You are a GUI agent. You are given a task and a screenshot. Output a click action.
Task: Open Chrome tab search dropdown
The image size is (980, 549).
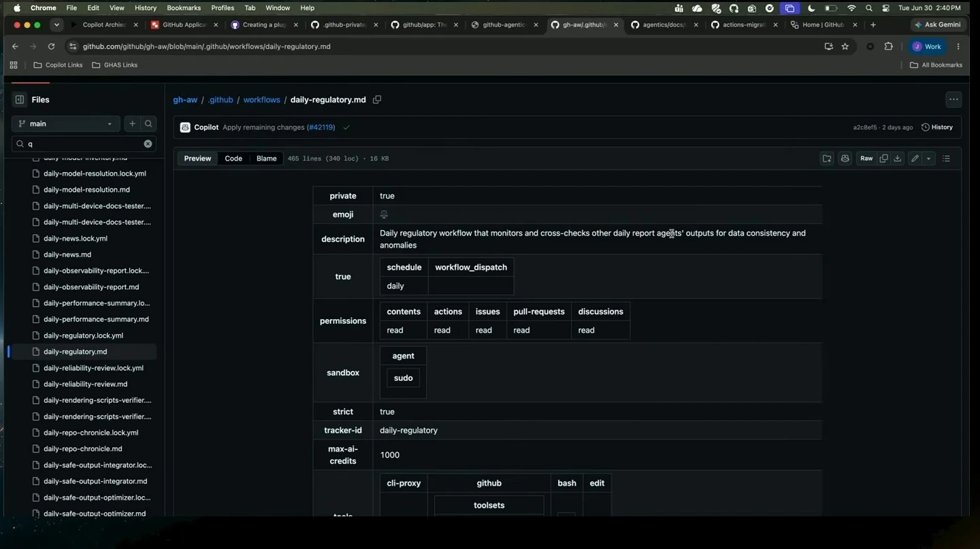[x=56, y=24]
